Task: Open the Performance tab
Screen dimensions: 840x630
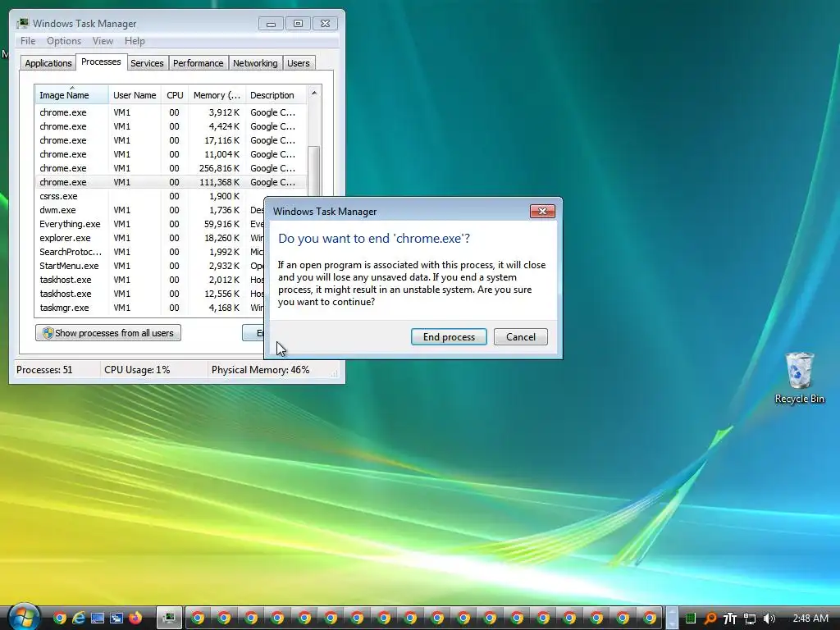Action: 199,63
